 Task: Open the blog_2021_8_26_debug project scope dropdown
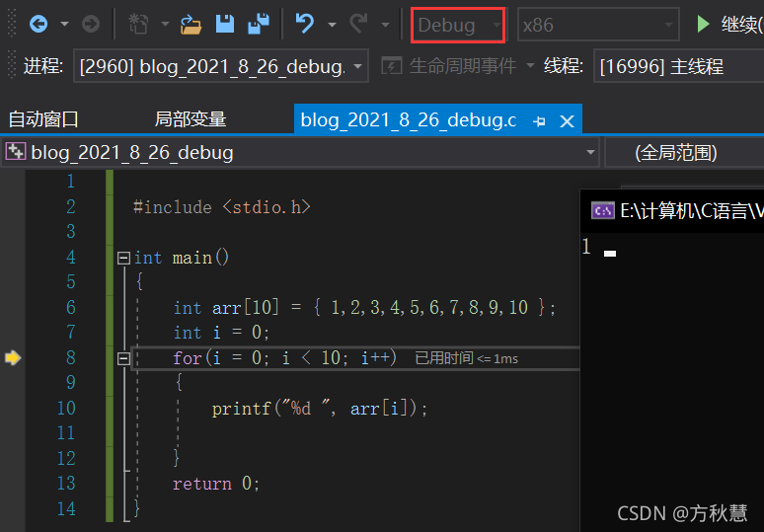[300, 152]
